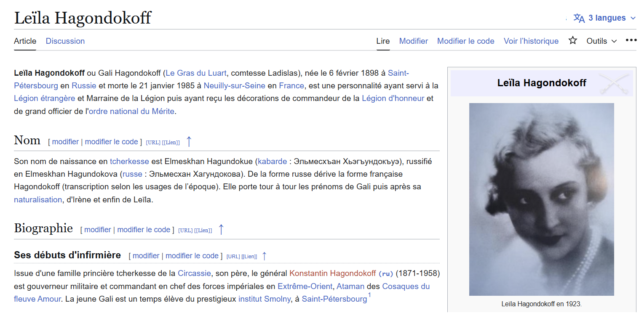Click the [URL] link beside Biographie
Viewport: 644px width, 313px height.
pyautogui.click(x=185, y=231)
